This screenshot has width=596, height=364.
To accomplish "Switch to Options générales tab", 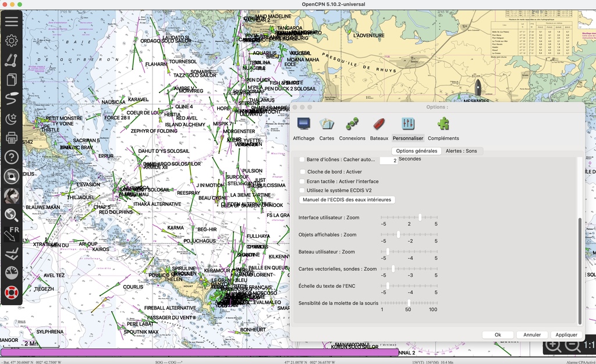I will point(417,151).
